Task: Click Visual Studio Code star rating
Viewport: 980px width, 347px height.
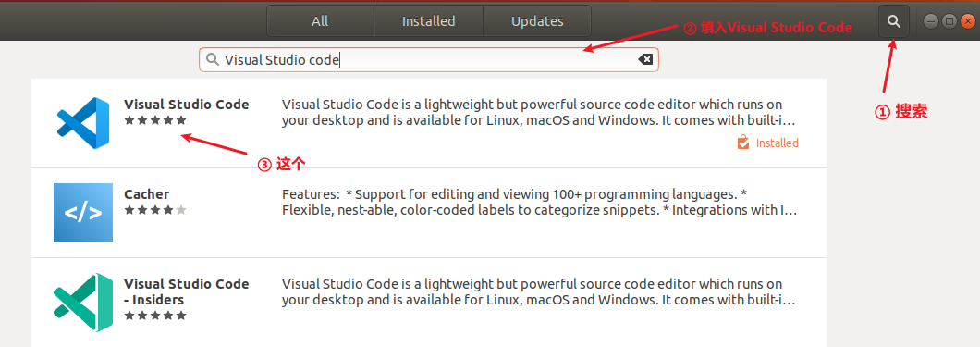Action: tap(155, 120)
